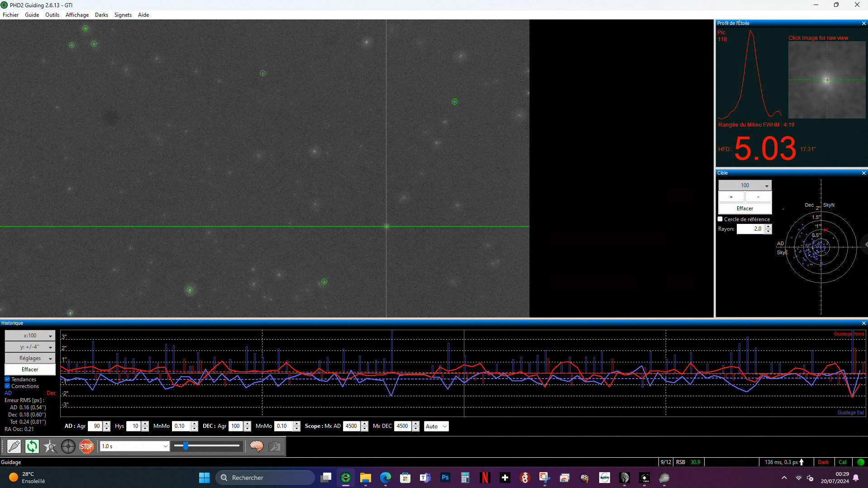868x488 pixels.
Task: Auto-select guide star icon
Action: (50, 446)
